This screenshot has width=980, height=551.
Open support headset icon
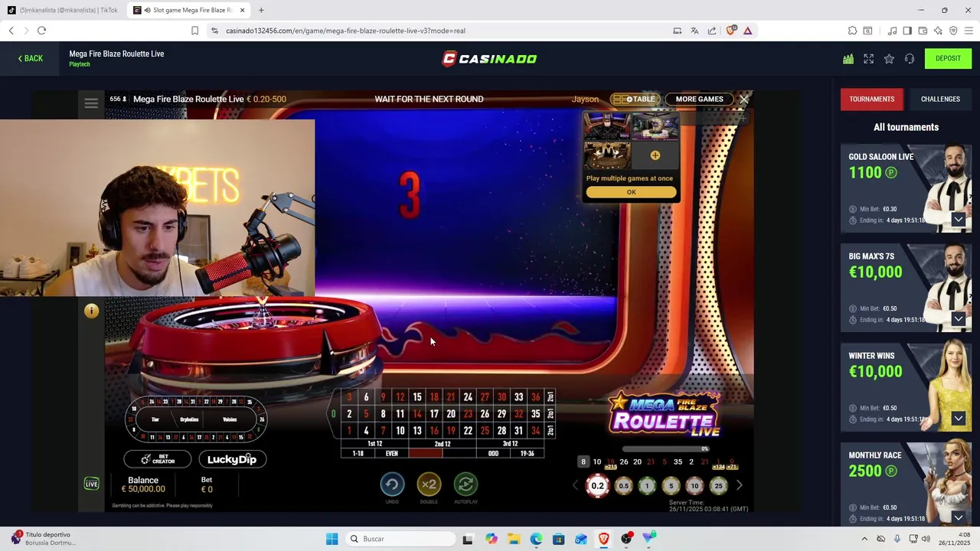(910, 59)
